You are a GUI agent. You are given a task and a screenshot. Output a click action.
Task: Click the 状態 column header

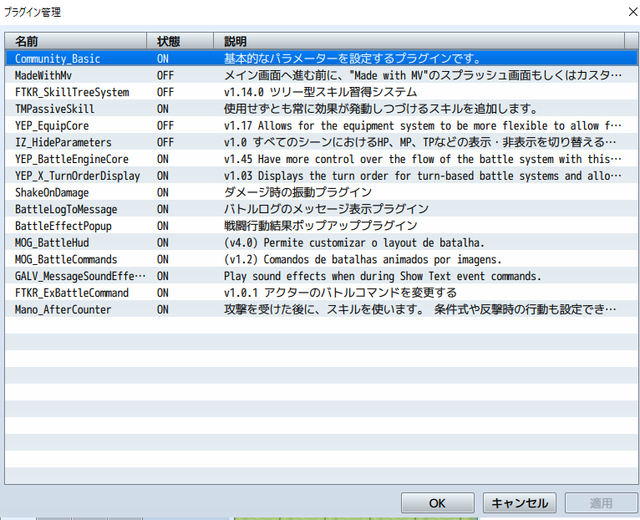coord(180,41)
